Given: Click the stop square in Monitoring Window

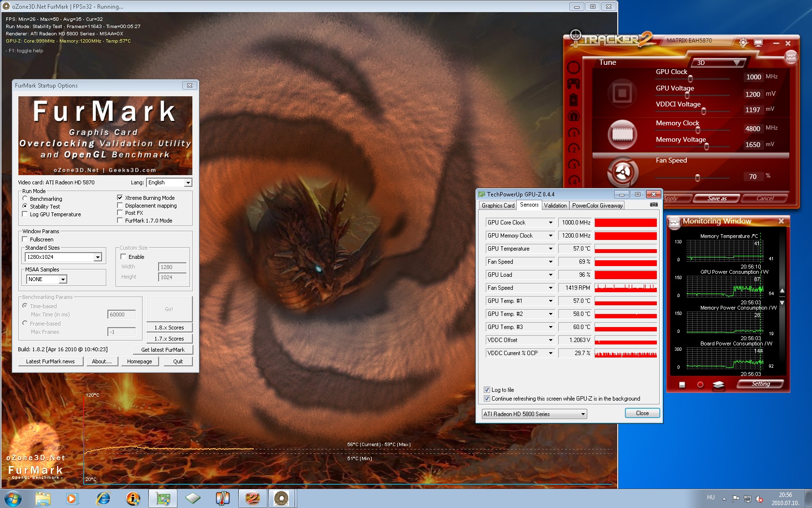Looking at the screenshot, I should click(682, 385).
